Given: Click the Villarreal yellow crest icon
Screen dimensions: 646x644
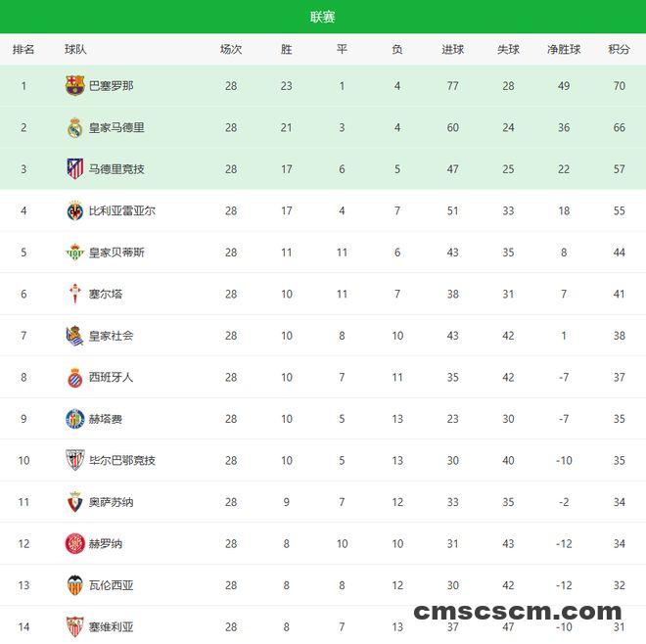Looking at the screenshot, I should (x=74, y=210).
